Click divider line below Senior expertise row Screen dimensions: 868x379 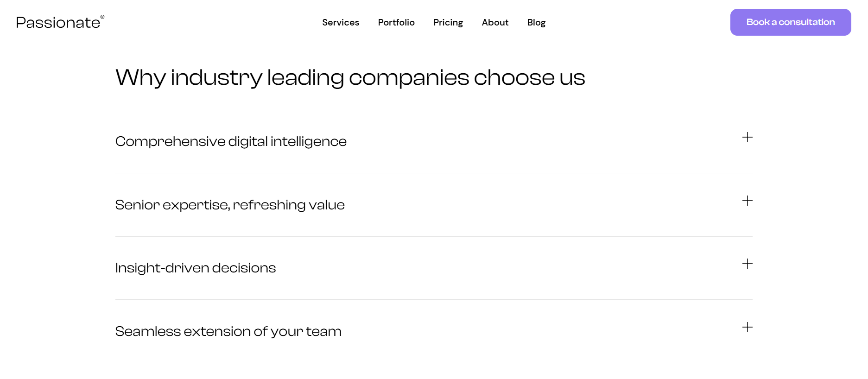click(x=433, y=237)
